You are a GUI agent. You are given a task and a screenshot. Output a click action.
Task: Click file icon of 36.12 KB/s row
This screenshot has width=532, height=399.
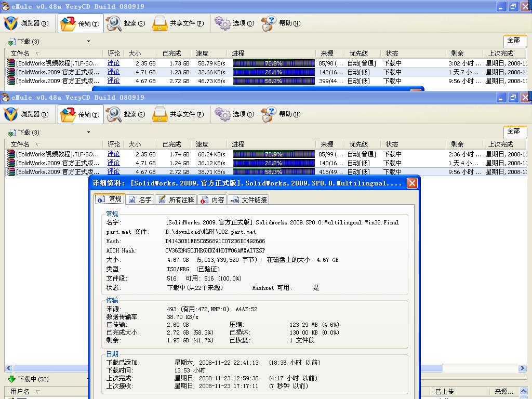point(11,163)
